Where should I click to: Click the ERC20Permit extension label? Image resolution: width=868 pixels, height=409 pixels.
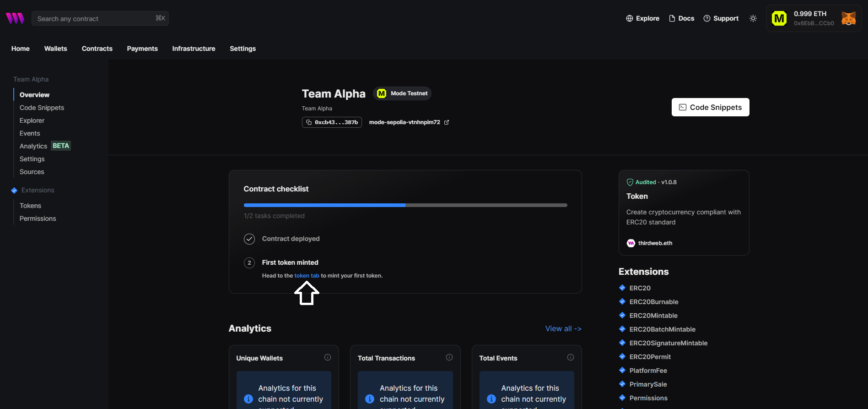click(x=650, y=357)
